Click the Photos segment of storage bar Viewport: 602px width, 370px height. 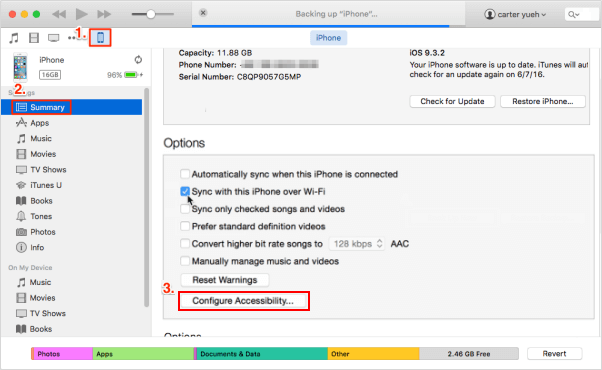point(62,353)
